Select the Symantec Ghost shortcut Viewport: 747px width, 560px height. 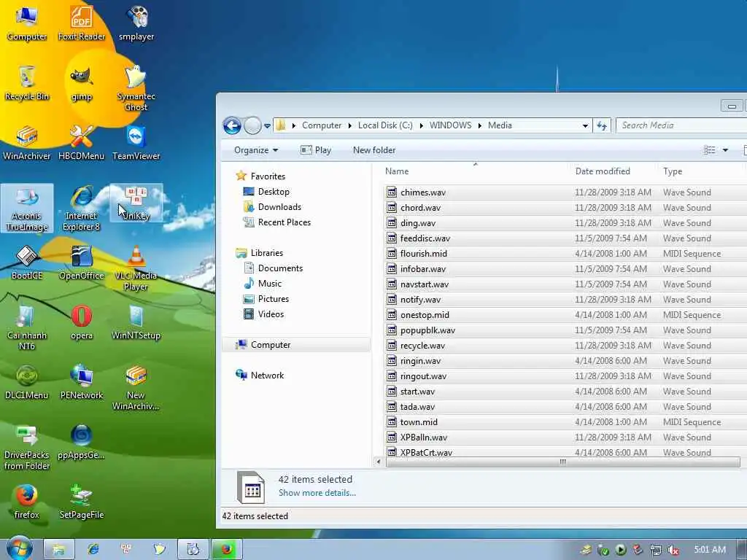tap(136, 88)
